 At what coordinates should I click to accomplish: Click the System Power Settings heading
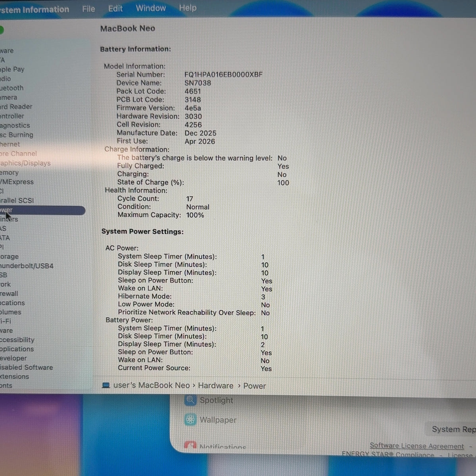point(142,232)
